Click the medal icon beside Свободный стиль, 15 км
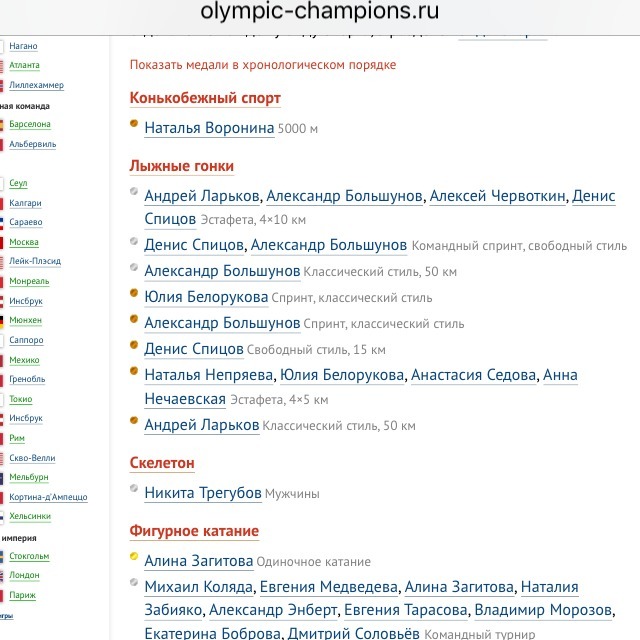This screenshot has width=640, height=640. pos(135,346)
